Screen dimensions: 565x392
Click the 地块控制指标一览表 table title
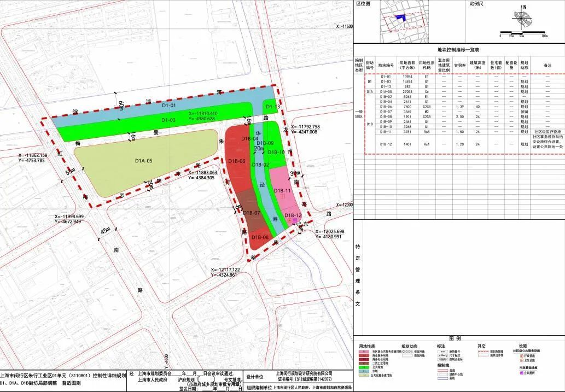click(458, 50)
